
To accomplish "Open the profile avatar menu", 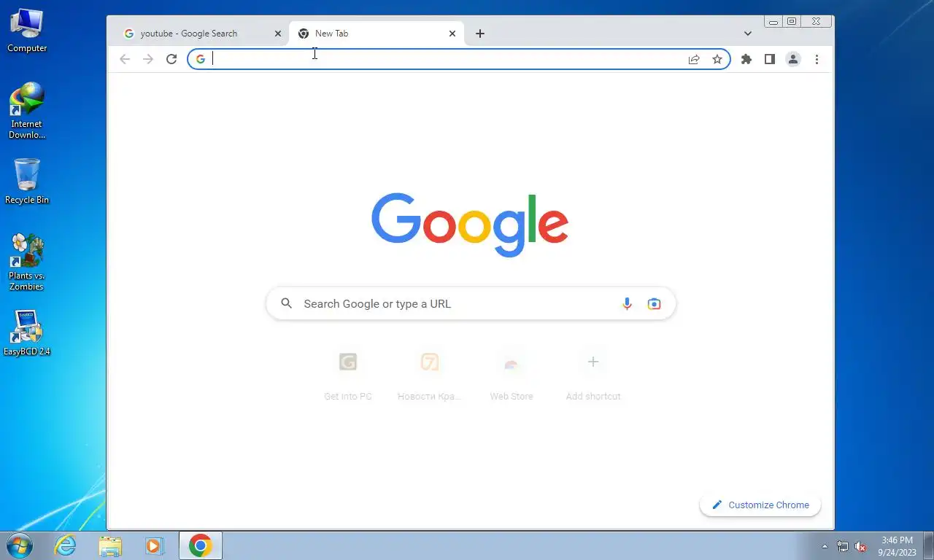I will pos(793,59).
